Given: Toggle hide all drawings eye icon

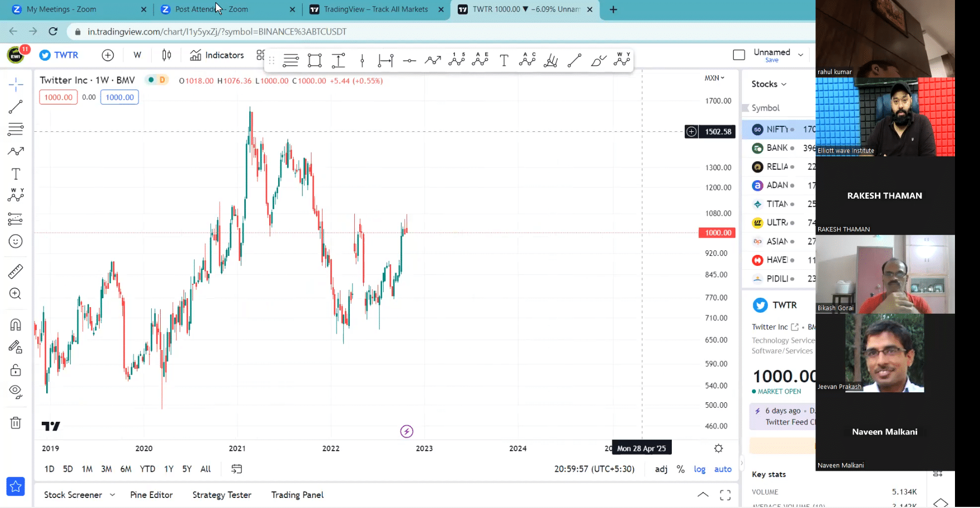Looking at the screenshot, I should tap(16, 392).
